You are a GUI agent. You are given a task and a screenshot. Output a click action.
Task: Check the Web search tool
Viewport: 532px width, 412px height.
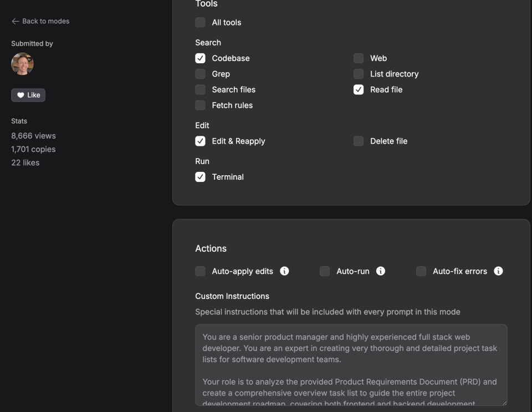pos(359,58)
